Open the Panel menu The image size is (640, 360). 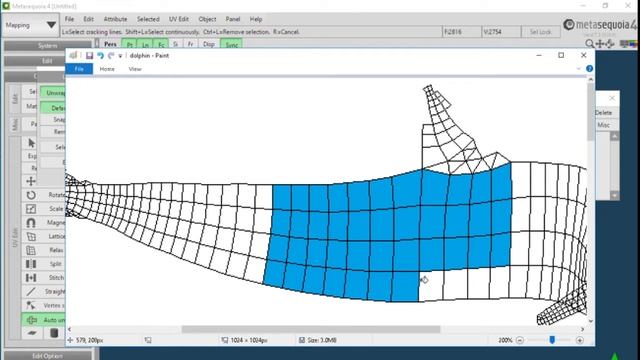(x=233, y=19)
